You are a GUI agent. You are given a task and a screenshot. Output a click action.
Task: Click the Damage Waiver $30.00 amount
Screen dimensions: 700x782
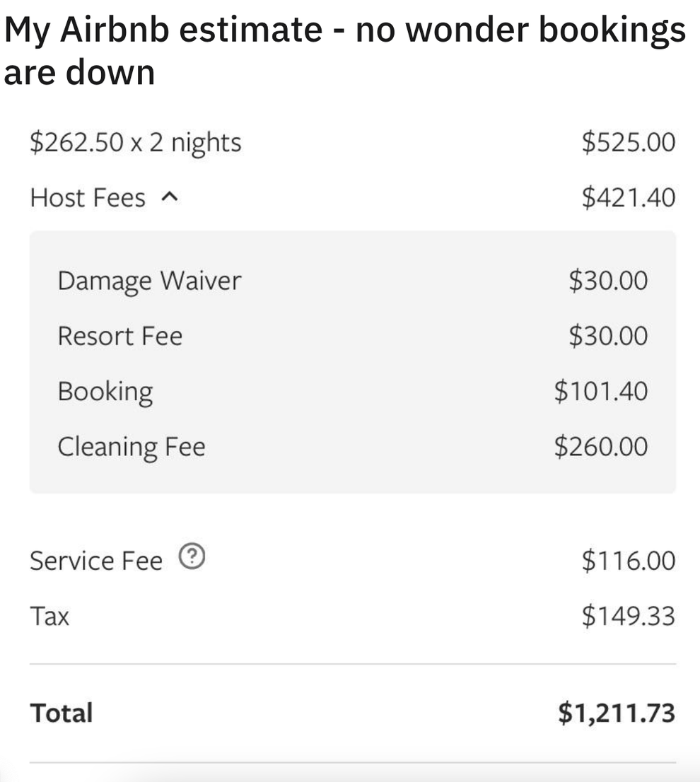pos(607,281)
